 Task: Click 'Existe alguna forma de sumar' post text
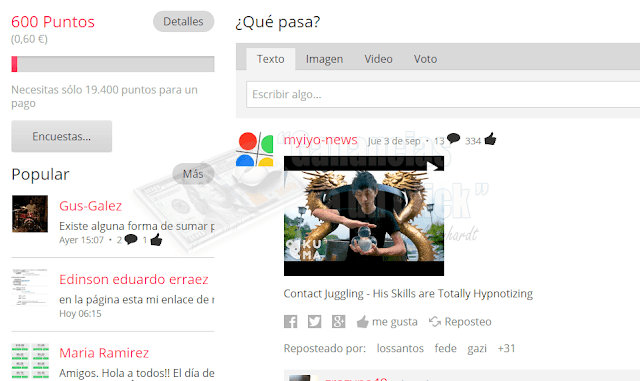point(137,226)
